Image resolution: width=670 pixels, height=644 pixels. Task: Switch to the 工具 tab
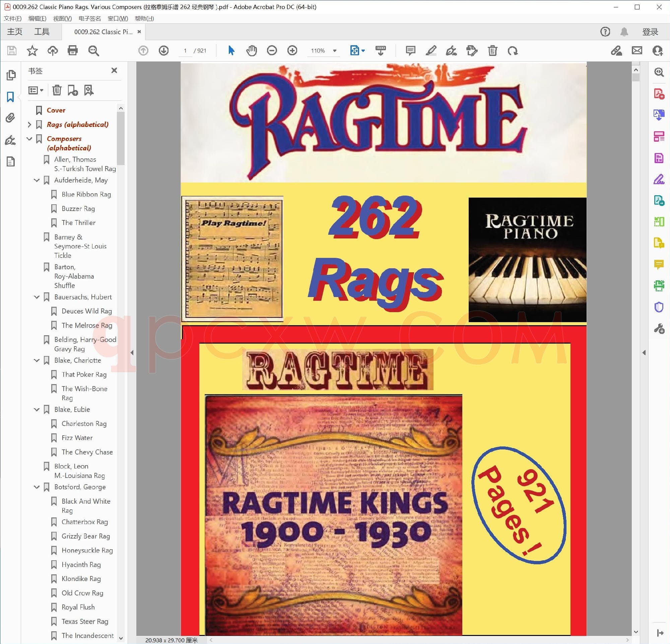point(42,32)
